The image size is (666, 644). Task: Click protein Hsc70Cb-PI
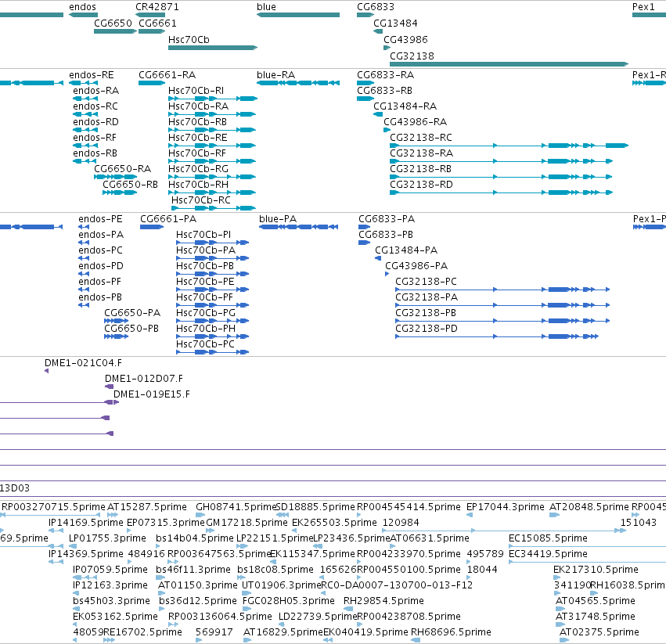(203, 235)
